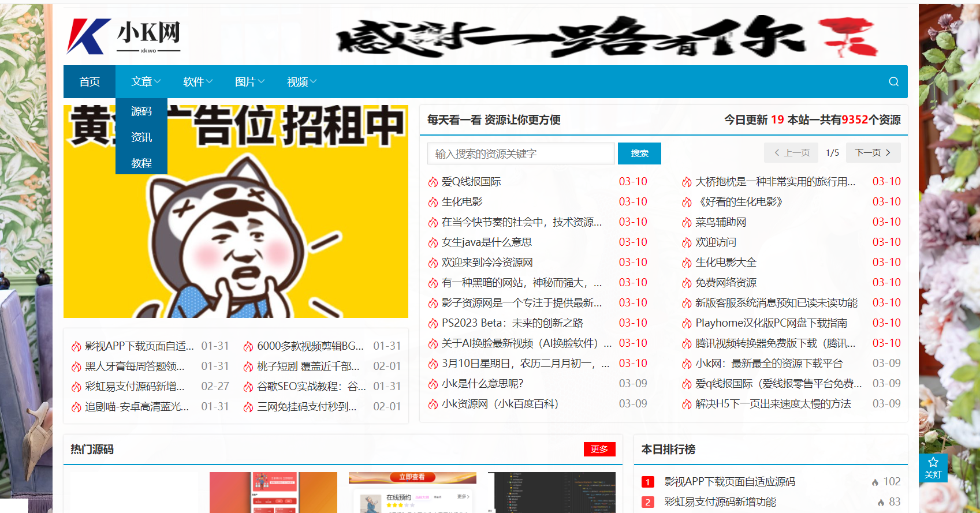Click flame icon beside 免费网络资源

687,283
